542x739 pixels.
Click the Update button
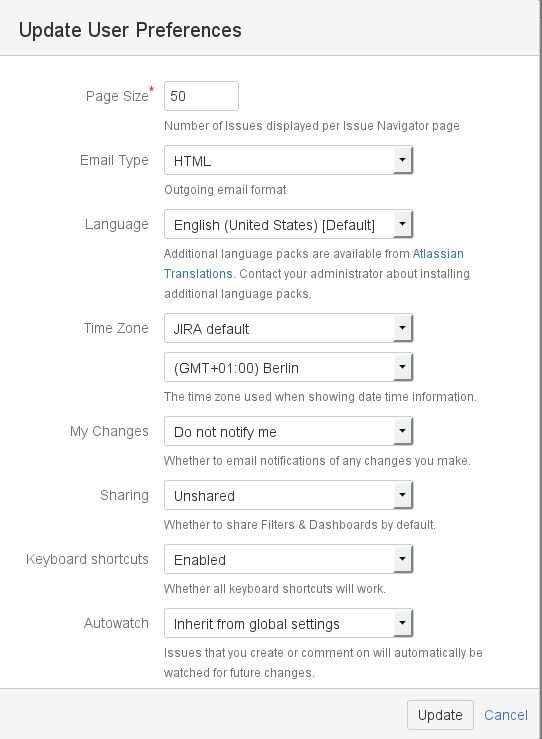pyautogui.click(x=440, y=715)
